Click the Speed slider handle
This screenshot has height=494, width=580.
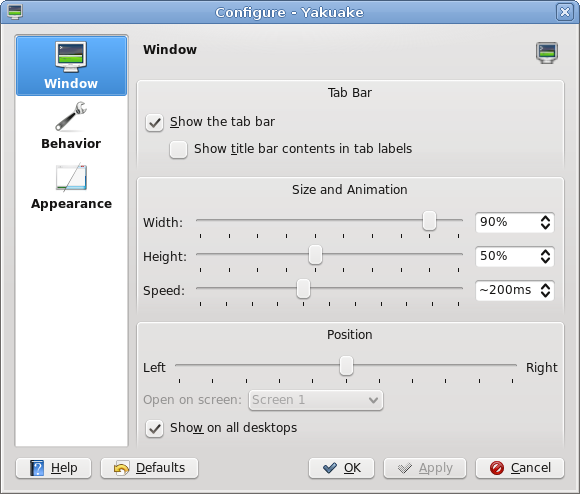coord(303,289)
